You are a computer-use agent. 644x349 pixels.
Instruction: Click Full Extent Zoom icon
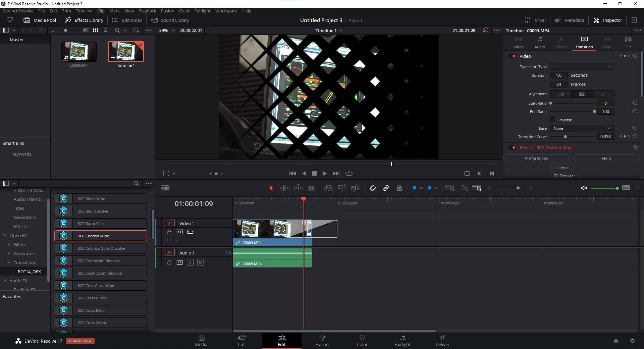(x=449, y=188)
